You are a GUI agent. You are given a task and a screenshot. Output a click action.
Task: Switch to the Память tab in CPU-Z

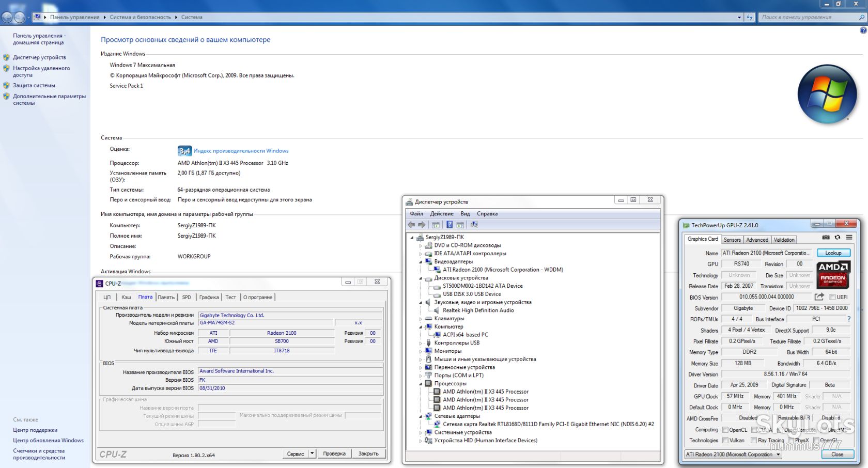pos(166,297)
